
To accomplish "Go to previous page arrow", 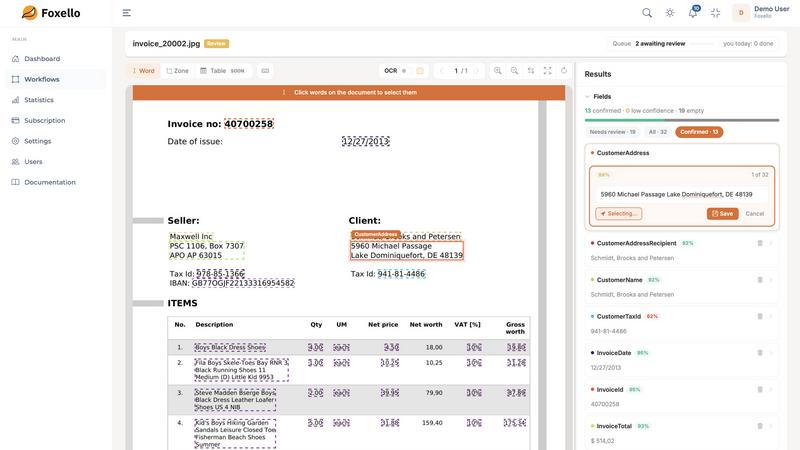I will coord(442,71).
